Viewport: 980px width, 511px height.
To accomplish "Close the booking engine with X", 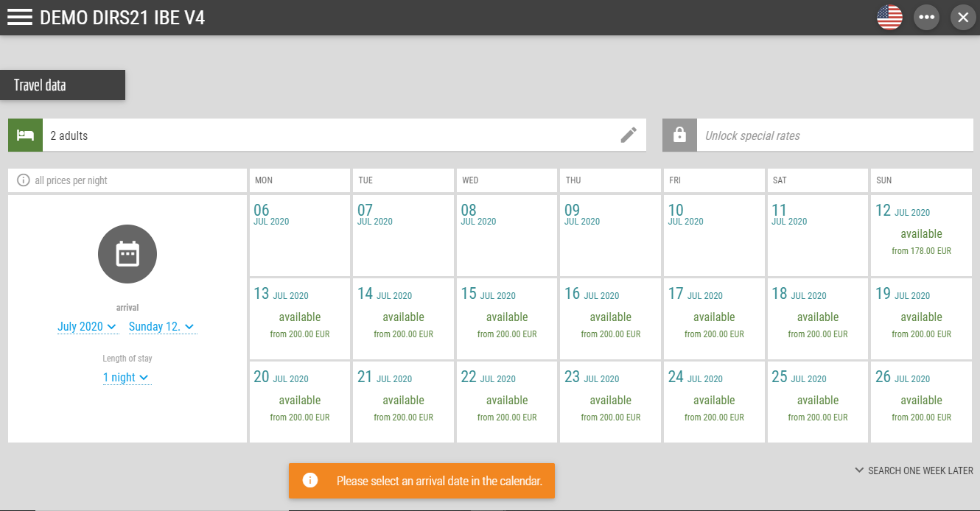I will [962, 18].
